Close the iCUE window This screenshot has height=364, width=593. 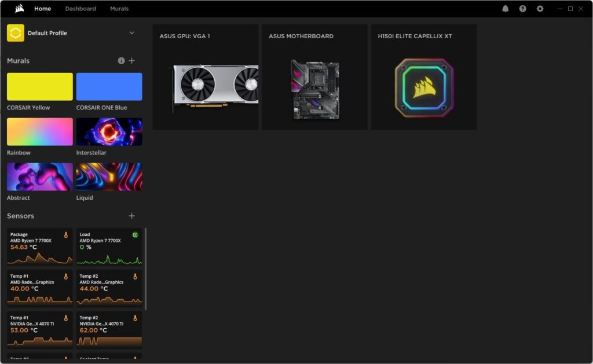tap(581, 9)
